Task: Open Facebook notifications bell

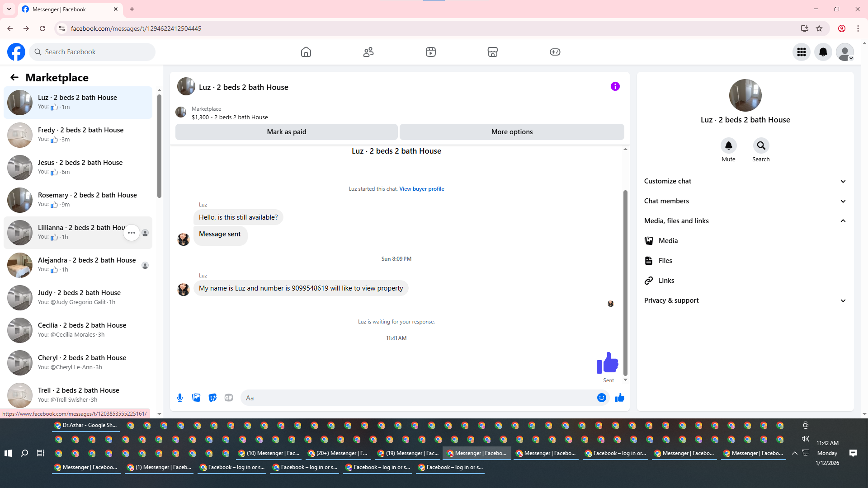Action: point(823,52)
